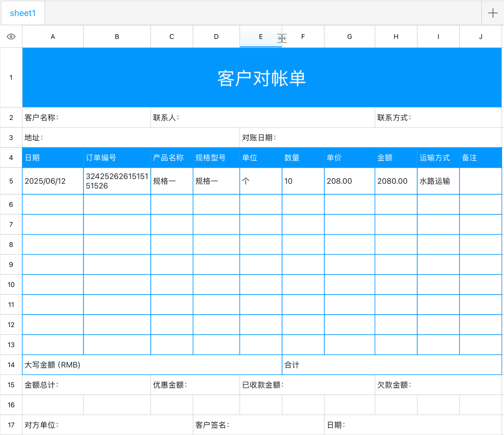Click the title cell 客户对帐单
This screenshot has height=435, width=504.
click(x=262, y=78)
